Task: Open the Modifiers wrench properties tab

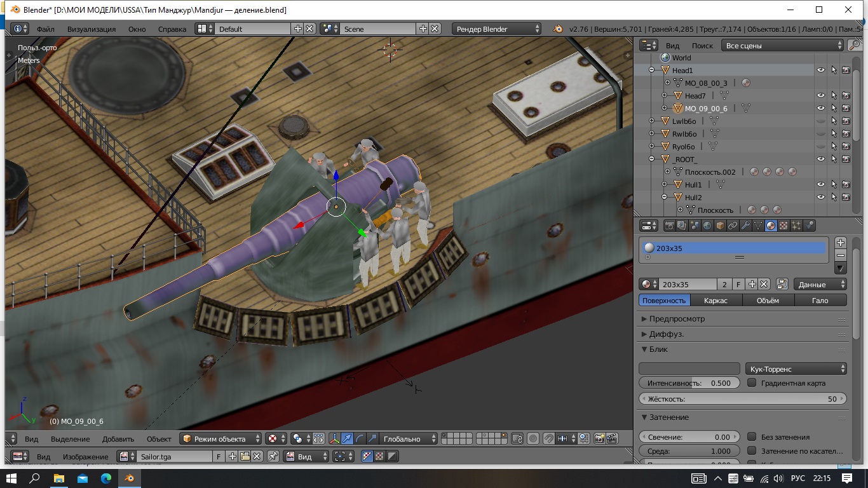Action: pos(745,226)
